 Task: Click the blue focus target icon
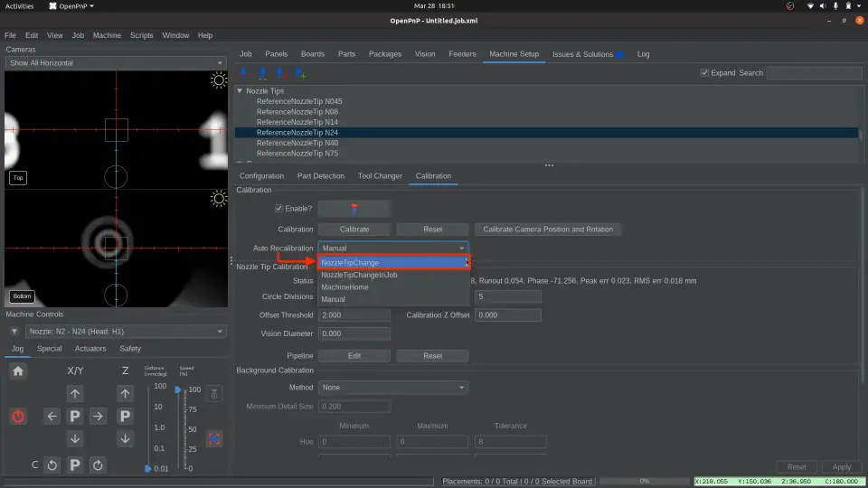[214, 438]
